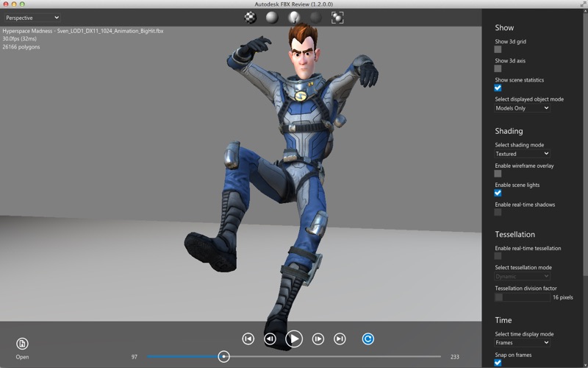
Task: Click the timeline scrubber handle
Action: (224, 357)
